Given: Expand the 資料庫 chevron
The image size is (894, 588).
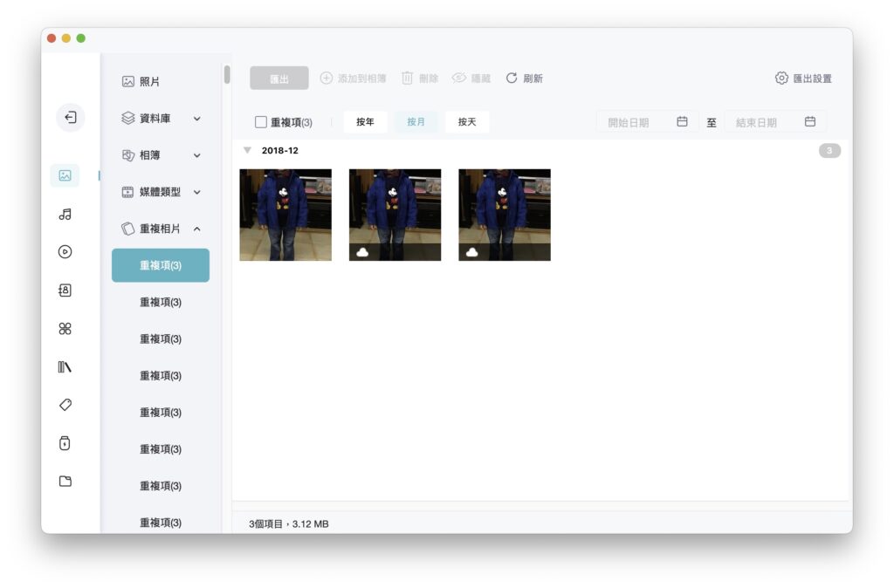Looking at the screenshot, I should click(196, 119).
